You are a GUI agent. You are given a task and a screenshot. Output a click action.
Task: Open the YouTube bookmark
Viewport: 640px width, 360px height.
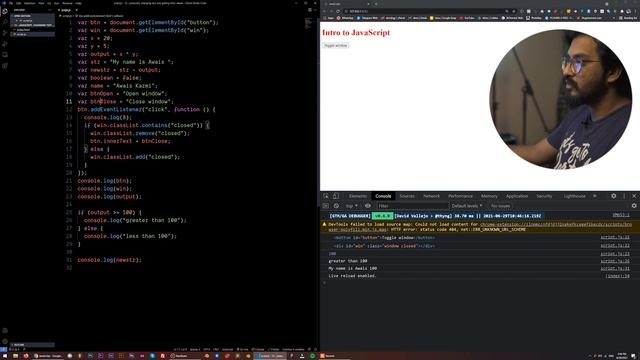[x=467, y=18]
